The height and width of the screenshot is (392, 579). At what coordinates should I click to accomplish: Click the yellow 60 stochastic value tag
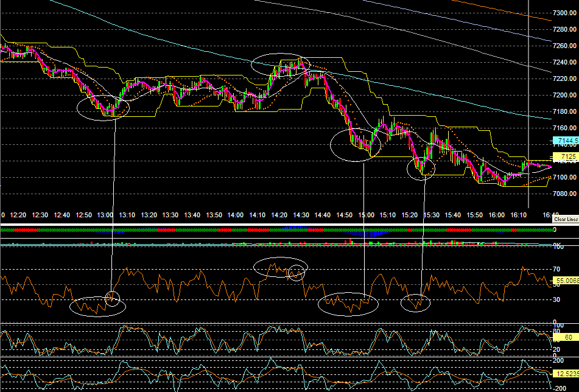click(566, 337)
